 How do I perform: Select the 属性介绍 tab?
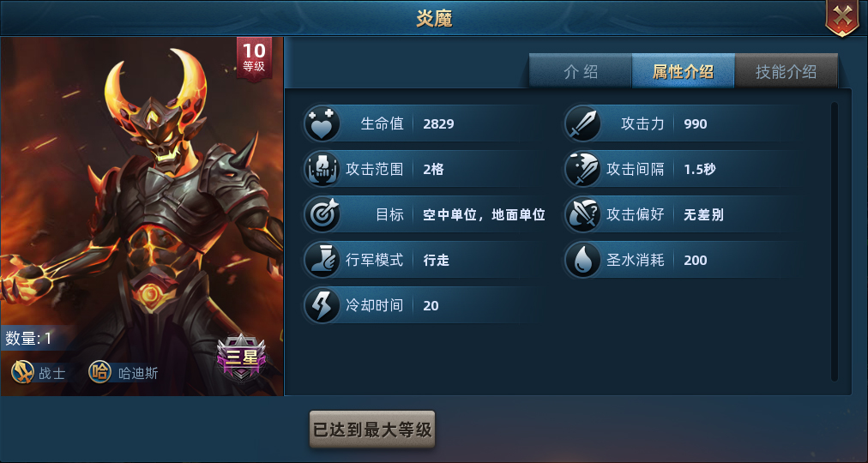point(683,71)
